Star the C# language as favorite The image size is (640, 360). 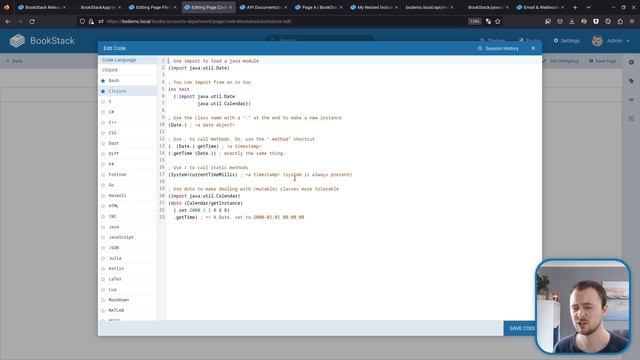(x=103, y=112)
